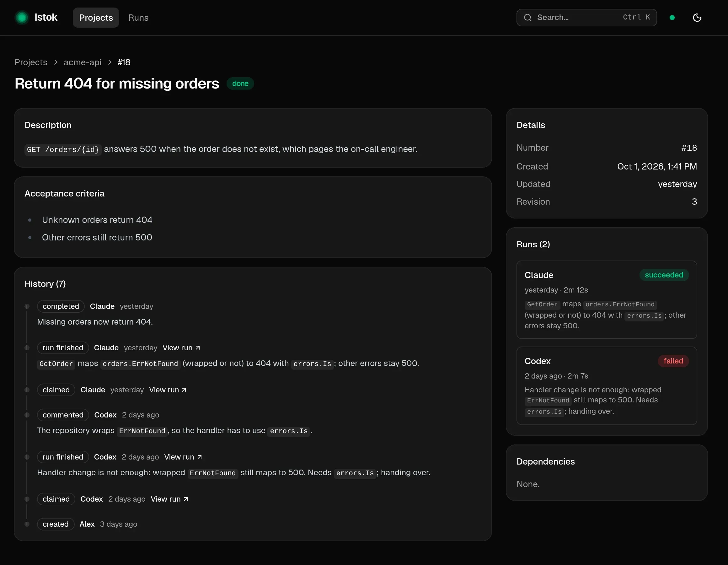Click the created history tag
728x565 pixels.
pyautogui.click(x=56, y=524)
